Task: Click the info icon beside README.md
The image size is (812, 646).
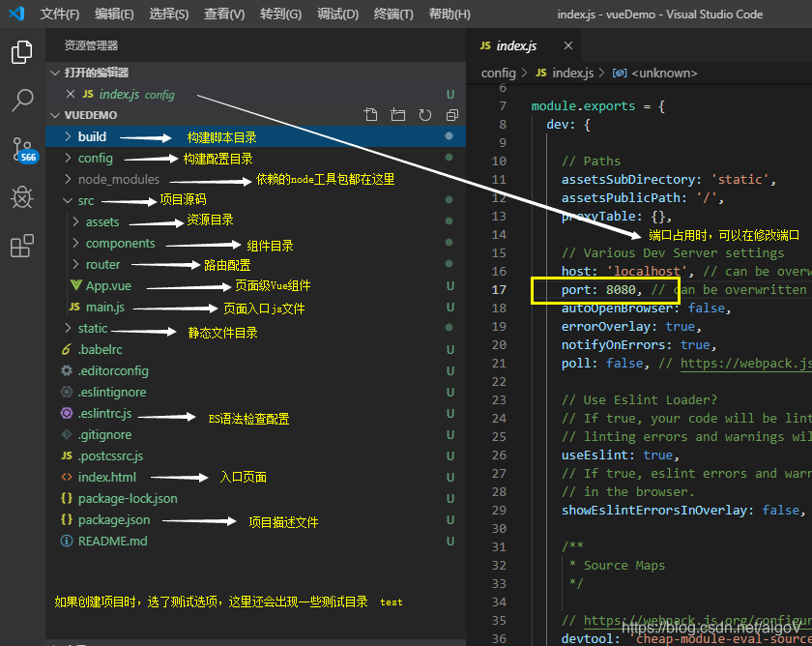Action: (67, 541)
